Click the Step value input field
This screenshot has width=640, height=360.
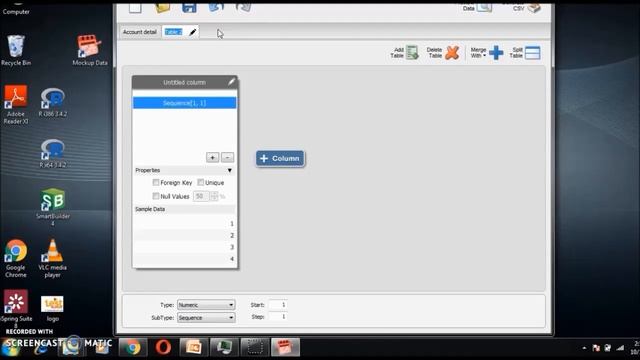[x=278, y=317]
